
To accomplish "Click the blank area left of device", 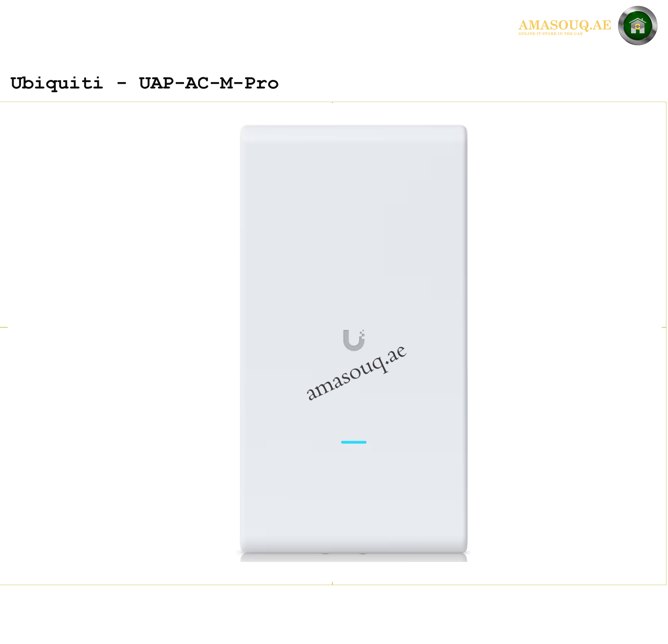I will tap(120, 343).
